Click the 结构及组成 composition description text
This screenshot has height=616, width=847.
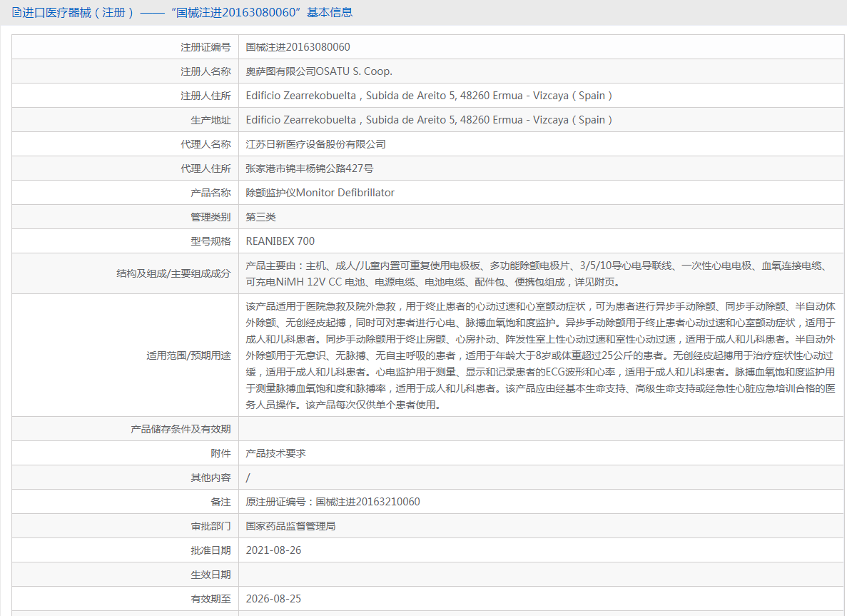tap(535, 273)
